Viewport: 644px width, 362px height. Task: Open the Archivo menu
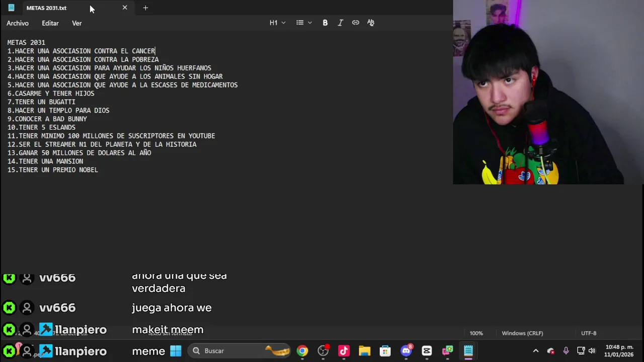pyautogui.click(x=18, y=23)
